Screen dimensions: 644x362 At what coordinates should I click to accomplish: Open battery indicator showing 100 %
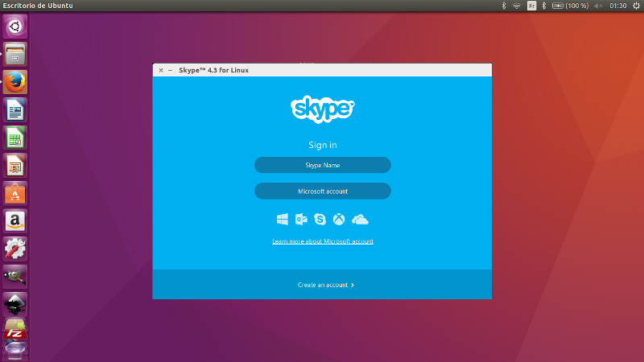coord(570,6)
